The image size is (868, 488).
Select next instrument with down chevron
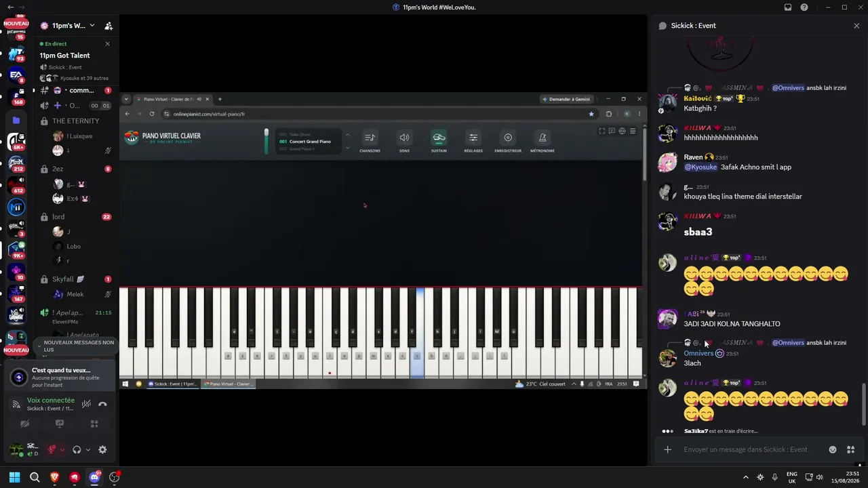click(x=348, y=148)
